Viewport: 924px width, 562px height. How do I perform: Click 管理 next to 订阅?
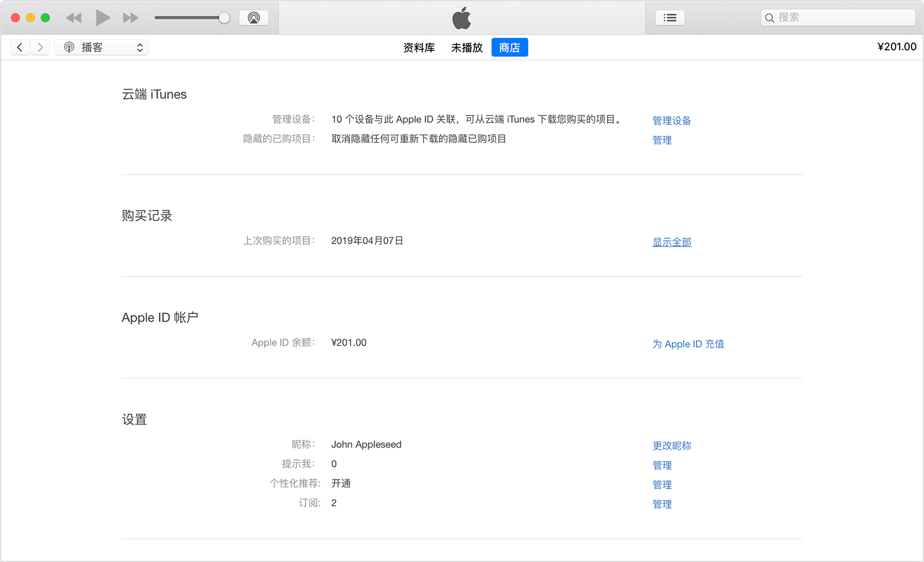[662, 504]
